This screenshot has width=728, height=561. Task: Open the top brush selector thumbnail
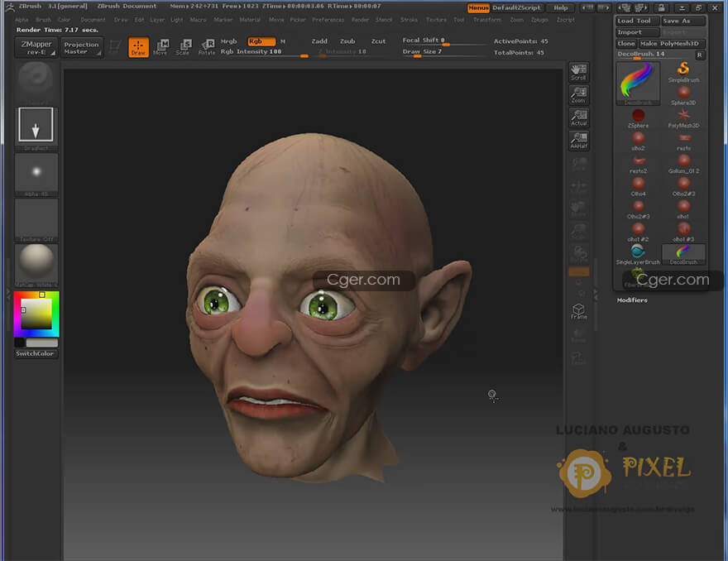point(36,83)
